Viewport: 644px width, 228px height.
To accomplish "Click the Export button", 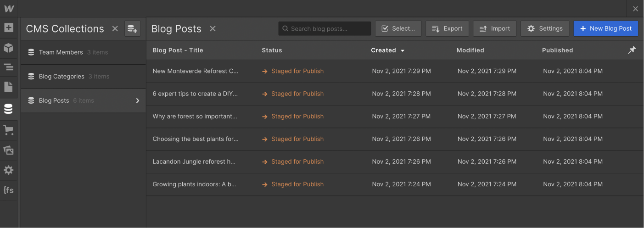I will coord(447,28).
